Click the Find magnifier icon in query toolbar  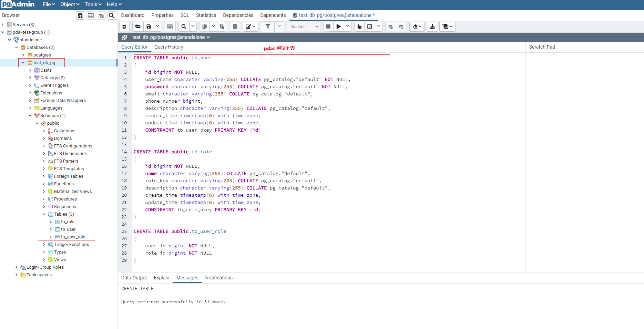click(184, 27)
